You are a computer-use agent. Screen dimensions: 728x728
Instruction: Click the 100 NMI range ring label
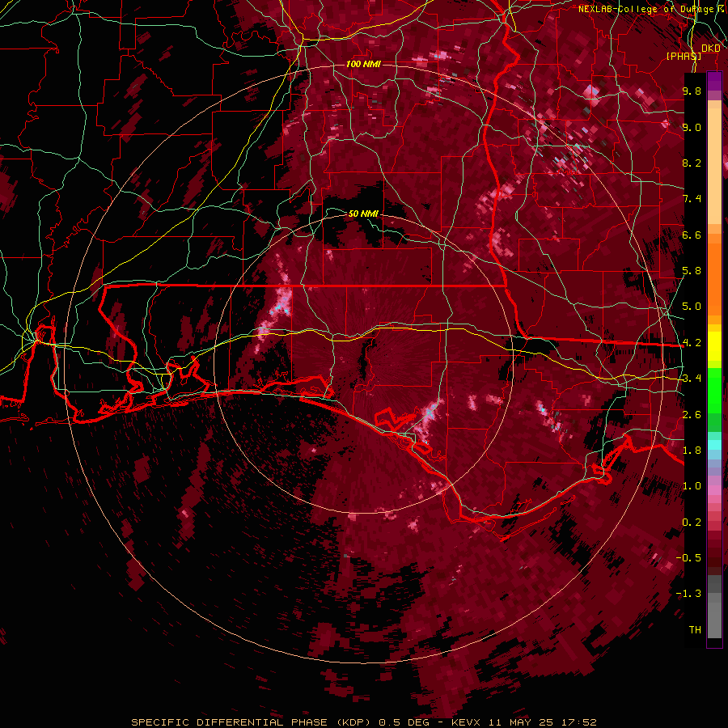pos(363,64)
